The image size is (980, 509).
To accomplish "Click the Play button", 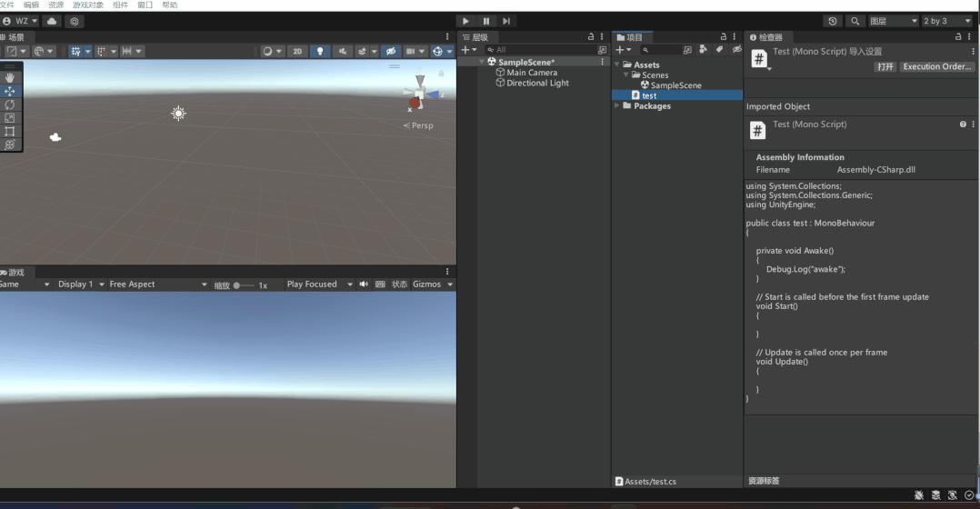I will tap(465, 21).
